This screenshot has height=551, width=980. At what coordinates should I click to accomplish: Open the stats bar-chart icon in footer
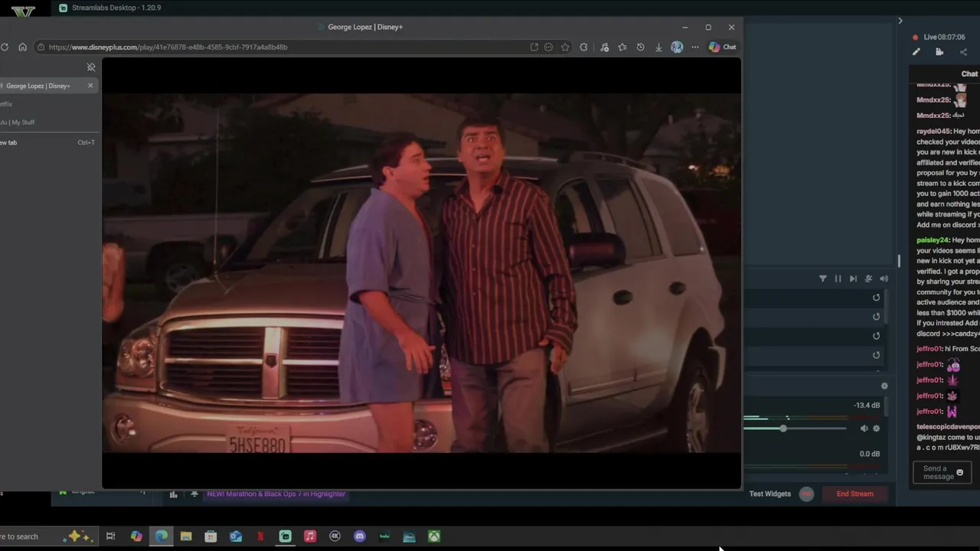(x=173, y=494)
